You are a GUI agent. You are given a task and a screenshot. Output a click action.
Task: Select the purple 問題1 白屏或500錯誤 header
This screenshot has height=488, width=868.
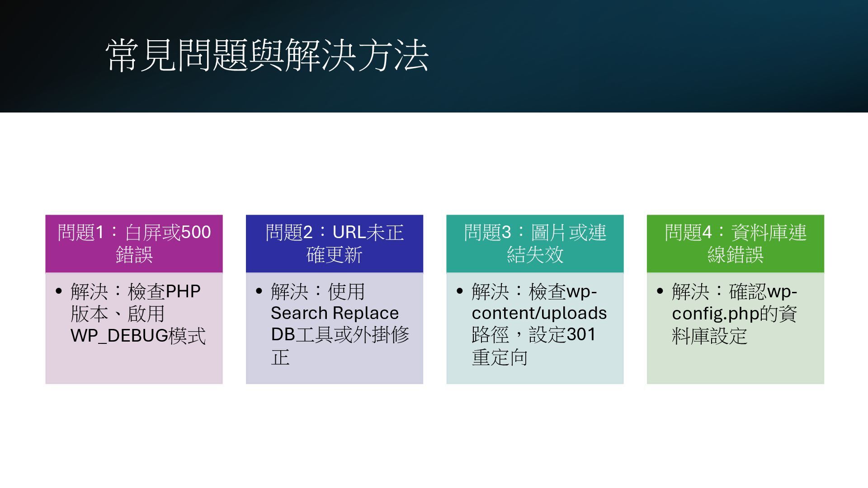coord(134,244)
